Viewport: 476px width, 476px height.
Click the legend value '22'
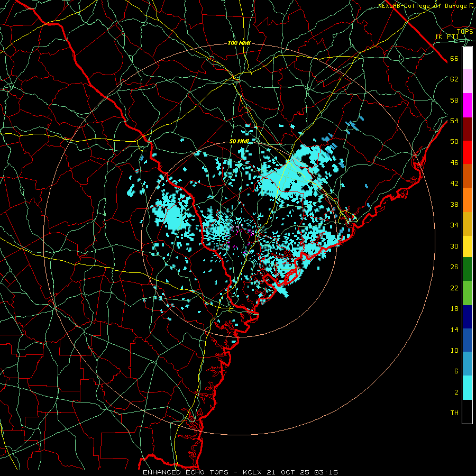point(454,288)
